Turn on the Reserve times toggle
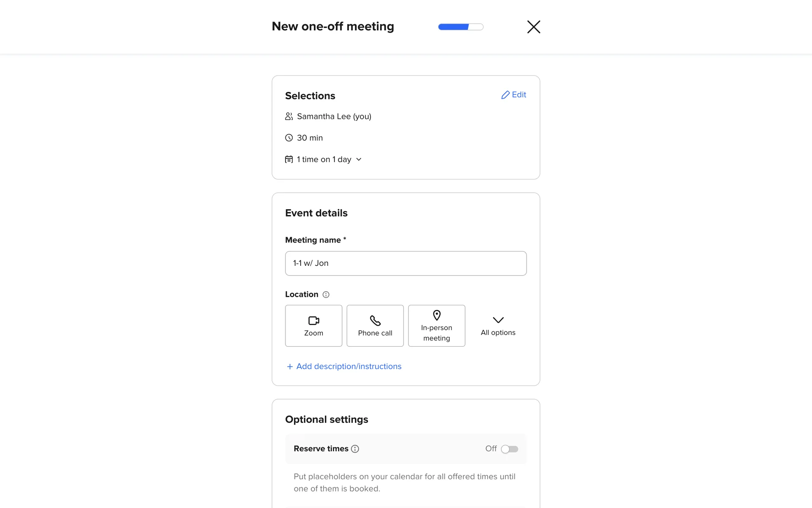This screenshot has height=508, width=812. click(509, 449)
